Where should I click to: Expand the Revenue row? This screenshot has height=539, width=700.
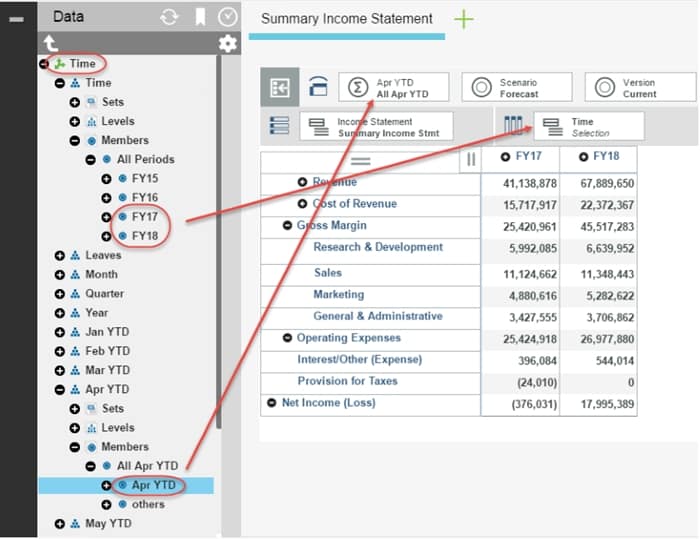tap(302, 182)
